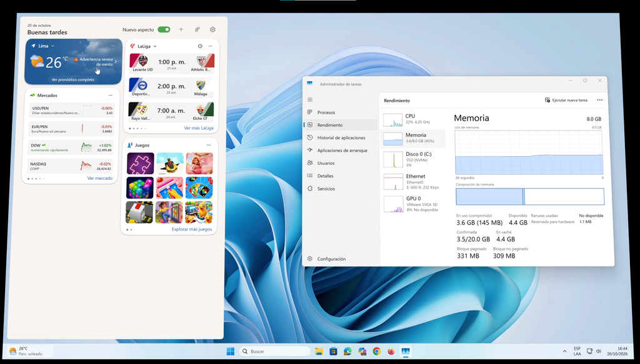The image size is (640, 364).
Task: Click the memory usage graph
Action: 529,152
